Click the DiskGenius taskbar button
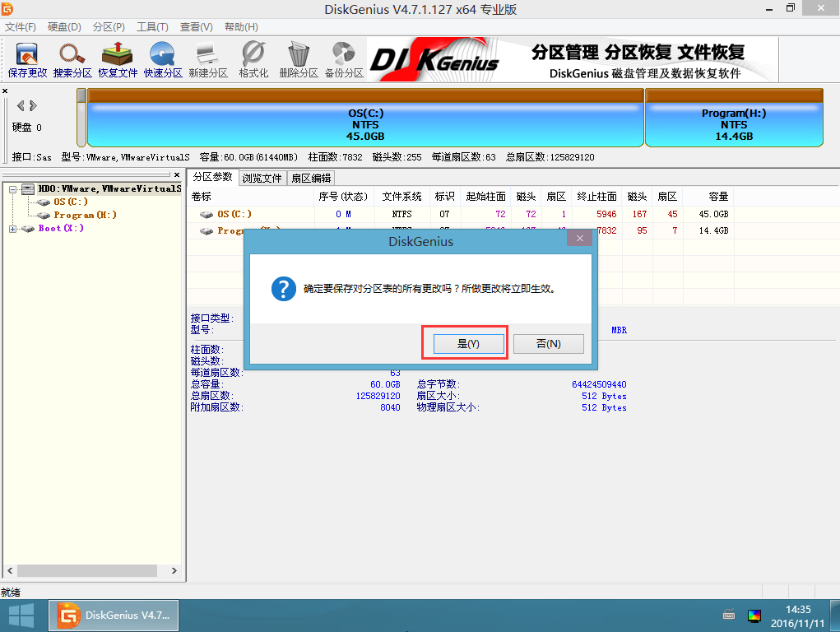 (x=114, y=616)
